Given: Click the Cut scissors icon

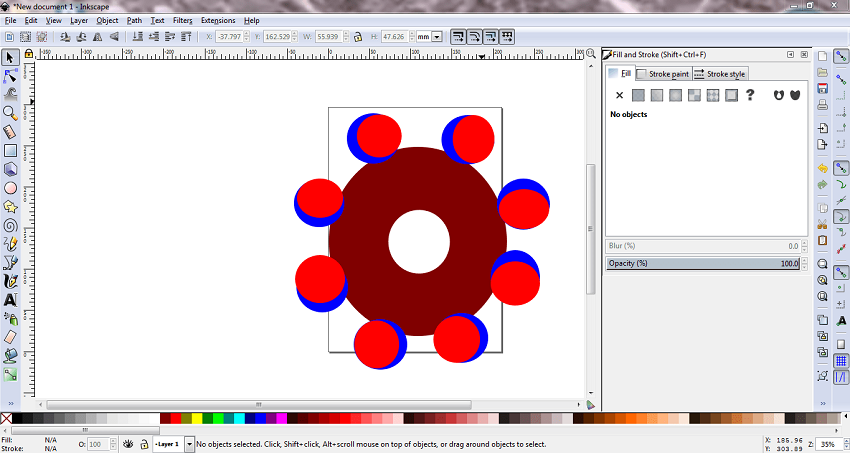Looking at the screenshot, I should (x=823, y=224).
